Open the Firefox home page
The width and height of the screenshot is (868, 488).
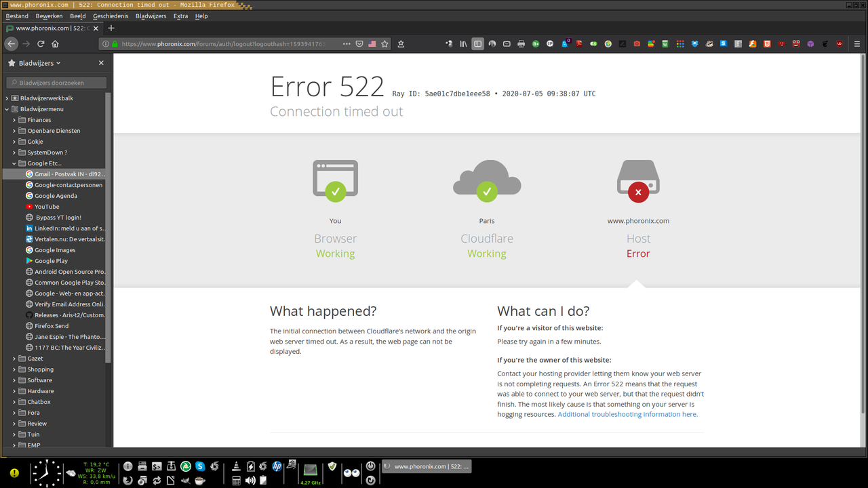(56, 43)
